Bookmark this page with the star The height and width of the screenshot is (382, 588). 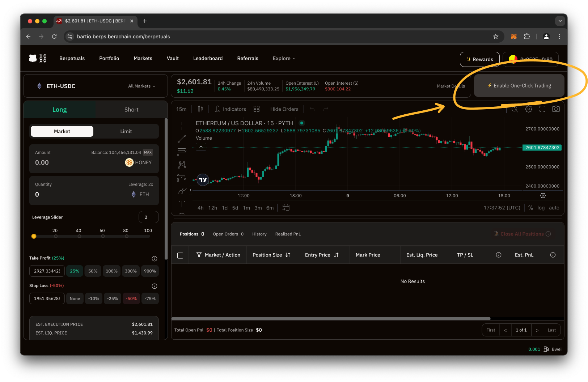(496, 37)
